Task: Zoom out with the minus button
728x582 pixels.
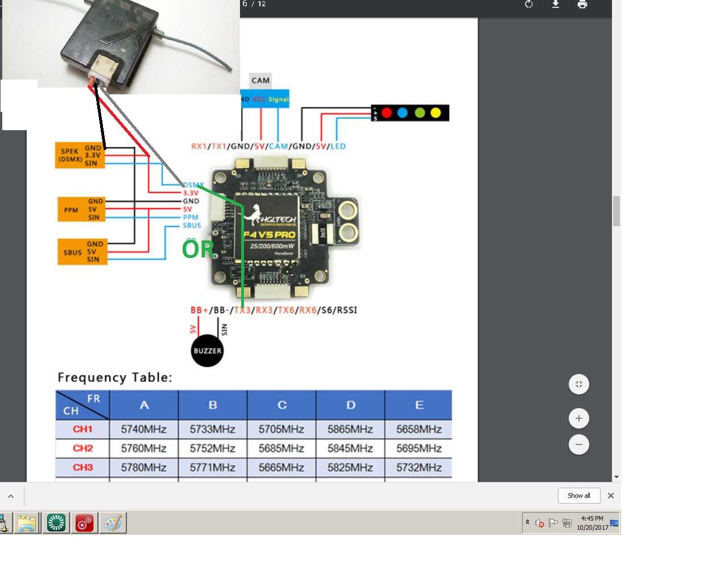Action: 579,444
